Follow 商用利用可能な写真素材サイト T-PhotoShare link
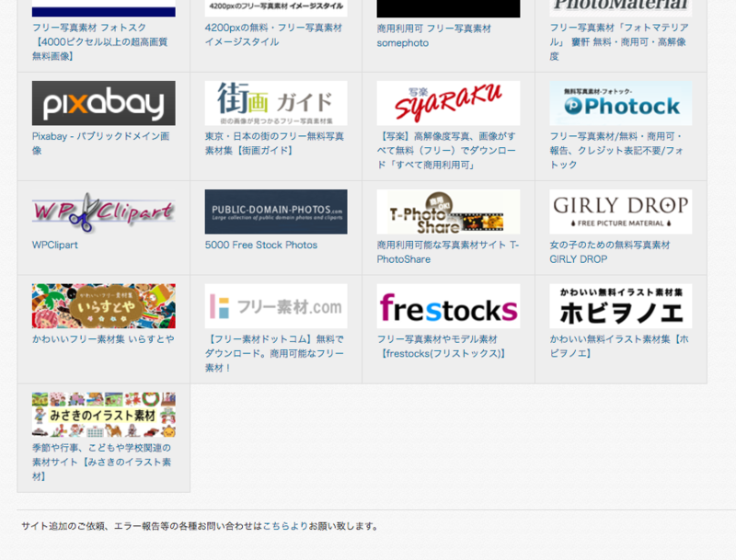 coord(448,252)
